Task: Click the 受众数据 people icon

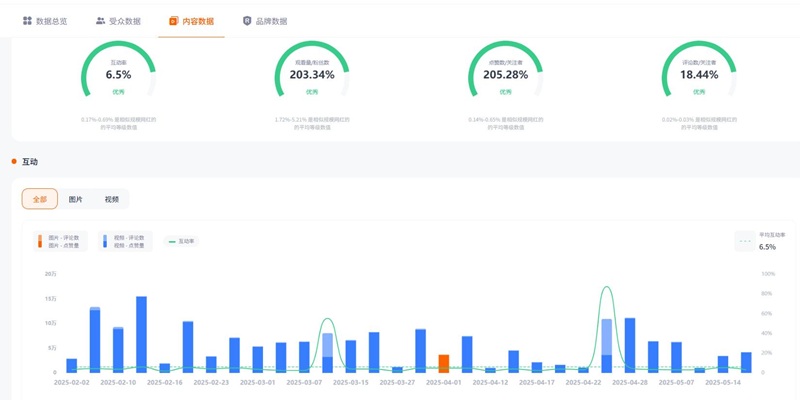Action: point(100,20)
